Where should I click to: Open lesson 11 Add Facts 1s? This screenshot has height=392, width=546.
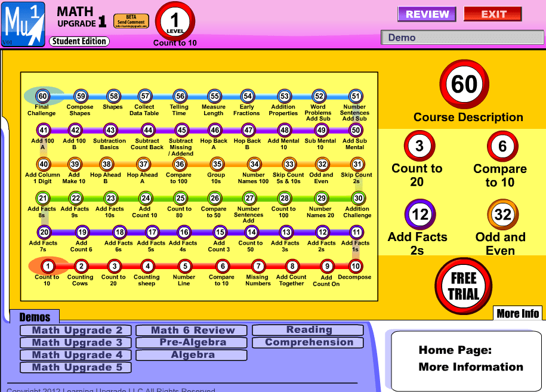[x=356, y=232]
